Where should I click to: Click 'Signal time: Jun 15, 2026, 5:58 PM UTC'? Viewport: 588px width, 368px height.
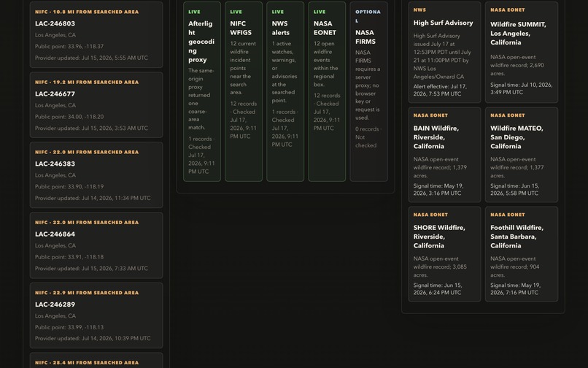coord(514,190)
